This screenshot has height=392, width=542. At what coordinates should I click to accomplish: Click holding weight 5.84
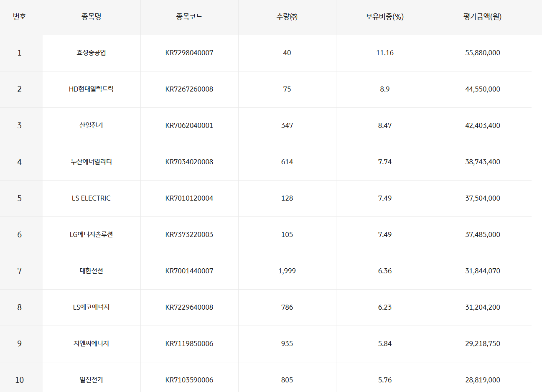point(385,344)
